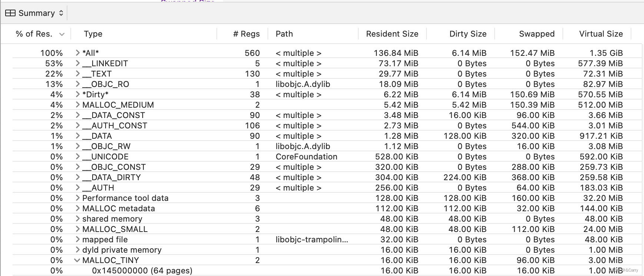Image resolution: width=644 pixels, height=276 pixels.
Task: Click the 136.84 MiB resident size value
Action: (396, 53)
